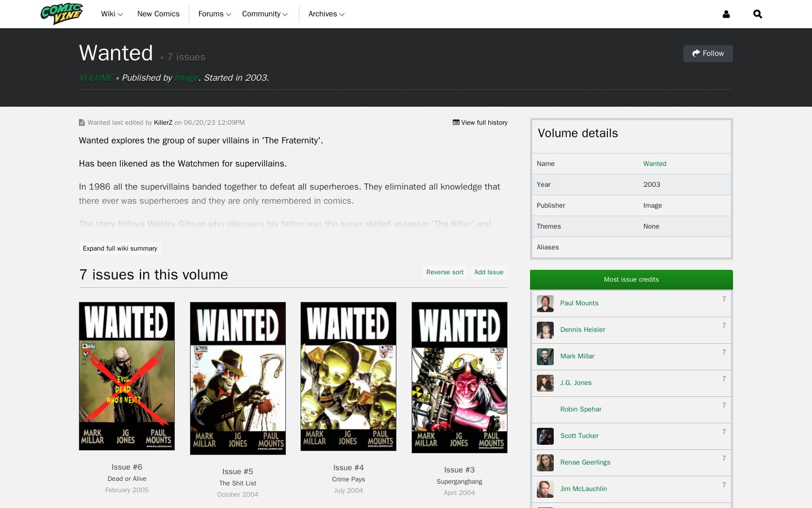812x508 pixels.
Task: Open Jim McLauchlin avatar image
Action: (x=545, y=489)
